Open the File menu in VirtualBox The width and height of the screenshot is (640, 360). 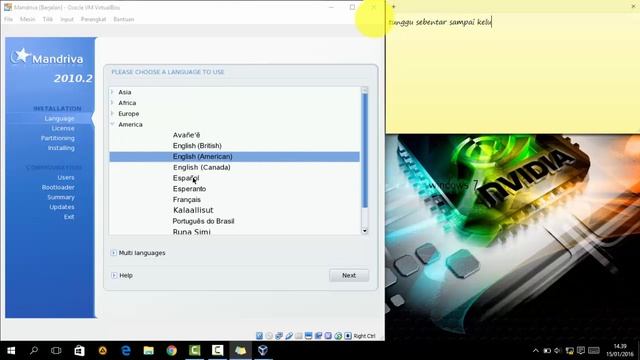coord(9,19)
